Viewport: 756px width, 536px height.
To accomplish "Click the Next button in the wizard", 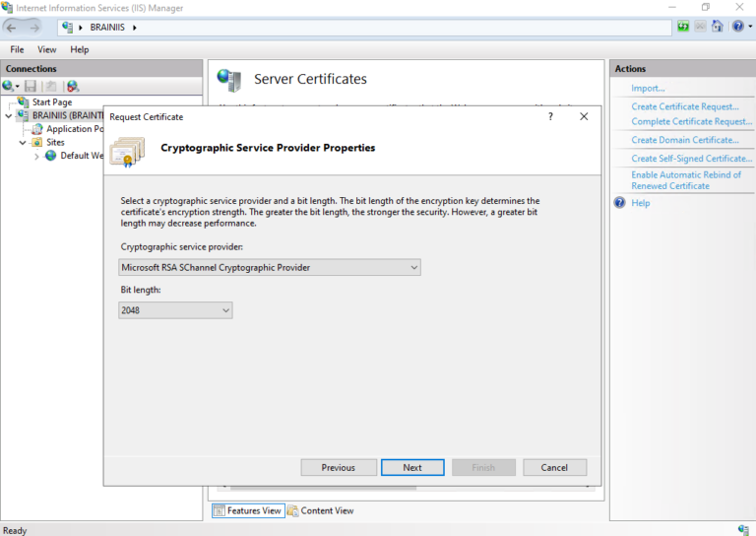I will point(412,467).
